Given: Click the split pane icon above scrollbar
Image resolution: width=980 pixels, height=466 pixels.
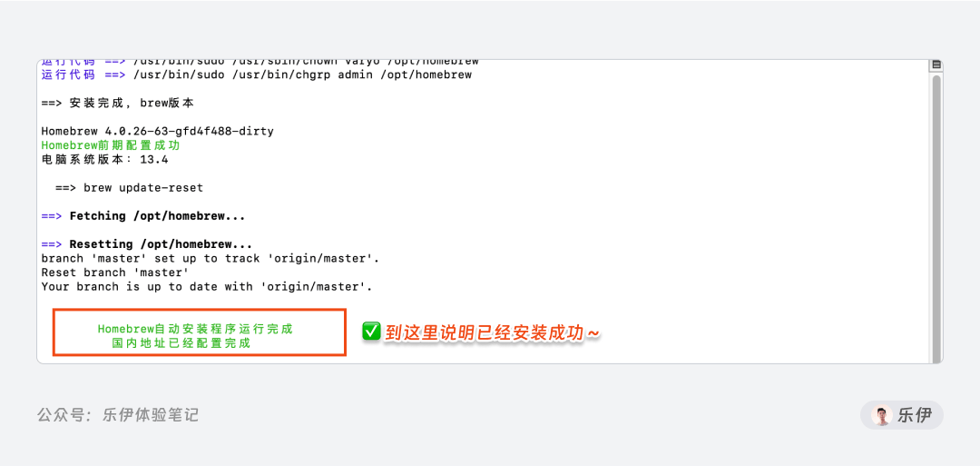Looking at the screenshot, I should point(936,65).
